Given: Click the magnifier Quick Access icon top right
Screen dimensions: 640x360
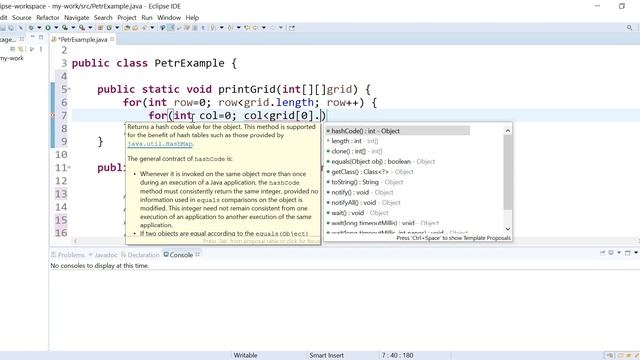Looking at the screenshot, I should click(629, 28).
